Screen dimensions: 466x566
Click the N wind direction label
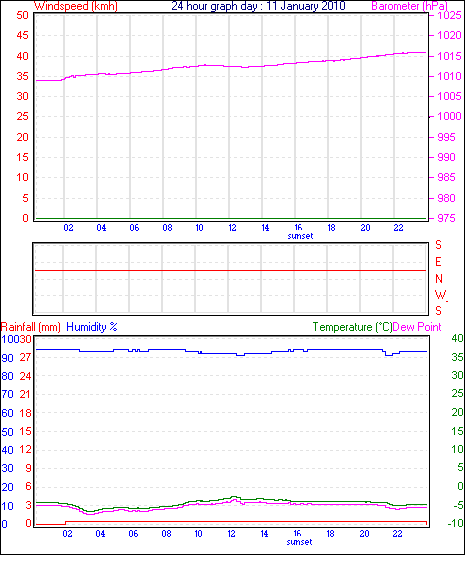pos(439,279)
